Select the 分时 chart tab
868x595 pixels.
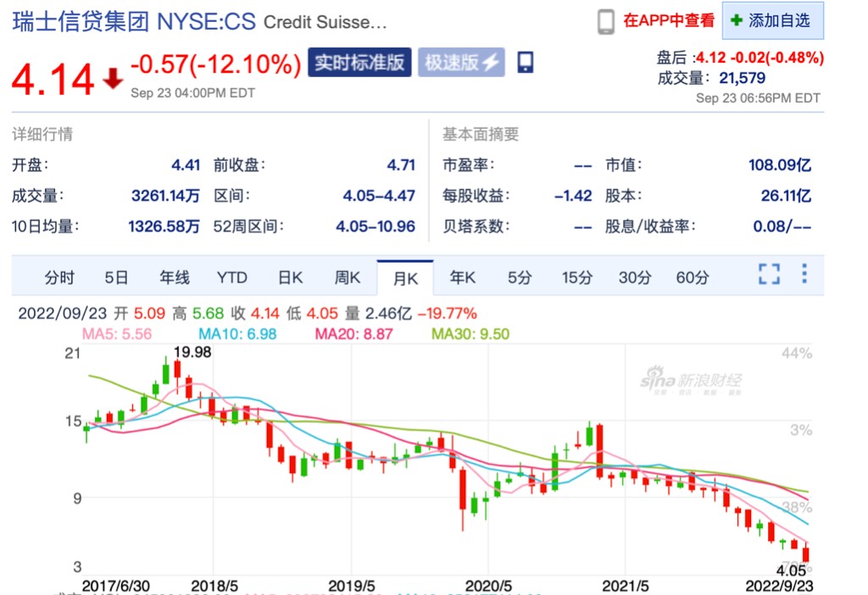pos(59,277)
